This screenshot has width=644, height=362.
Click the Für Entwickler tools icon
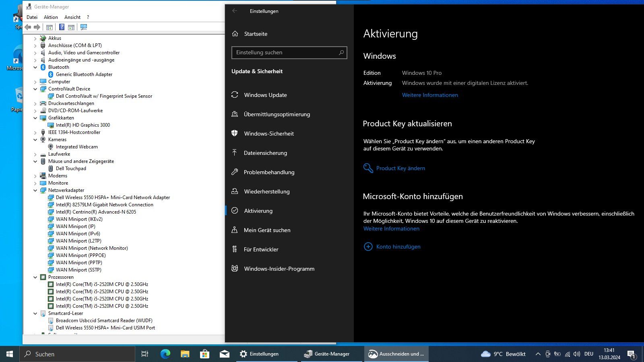click(x=235, y=249)
